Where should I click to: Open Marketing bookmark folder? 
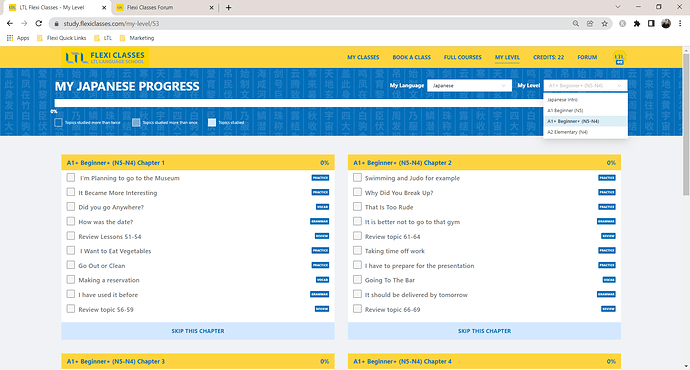pos(137,38)
